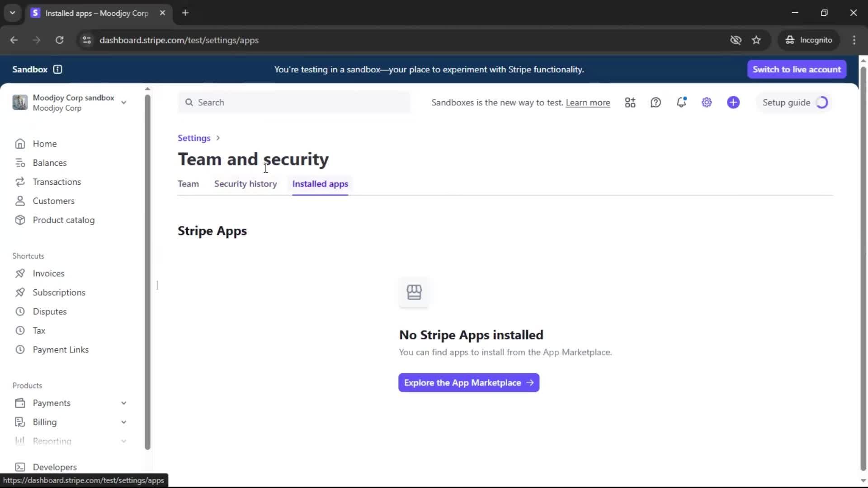Expand the Payments menu chevron
The height and width of the screenshot is (488, 868).
[123, 403]
